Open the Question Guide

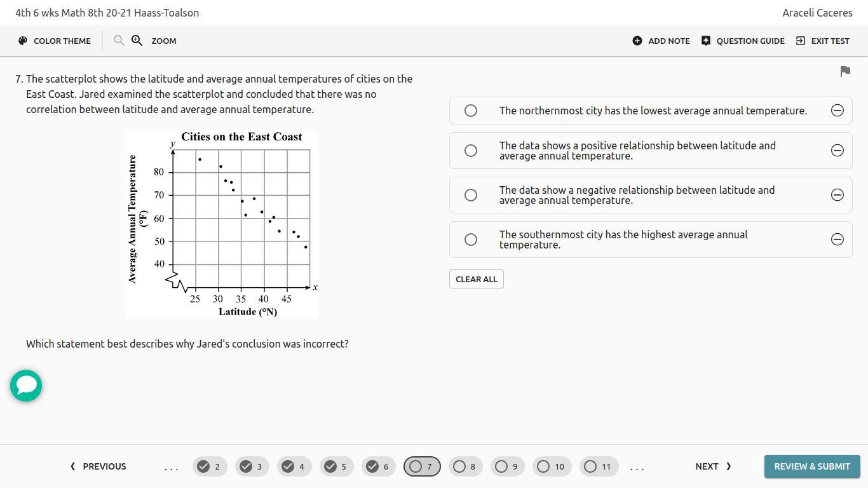click(743, 41)
